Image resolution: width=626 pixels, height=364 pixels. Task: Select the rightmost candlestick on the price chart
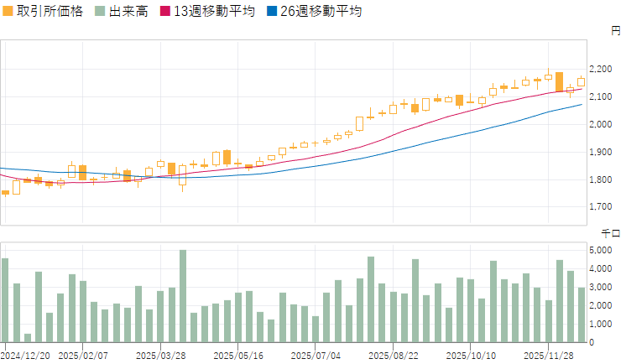(581, 81)
